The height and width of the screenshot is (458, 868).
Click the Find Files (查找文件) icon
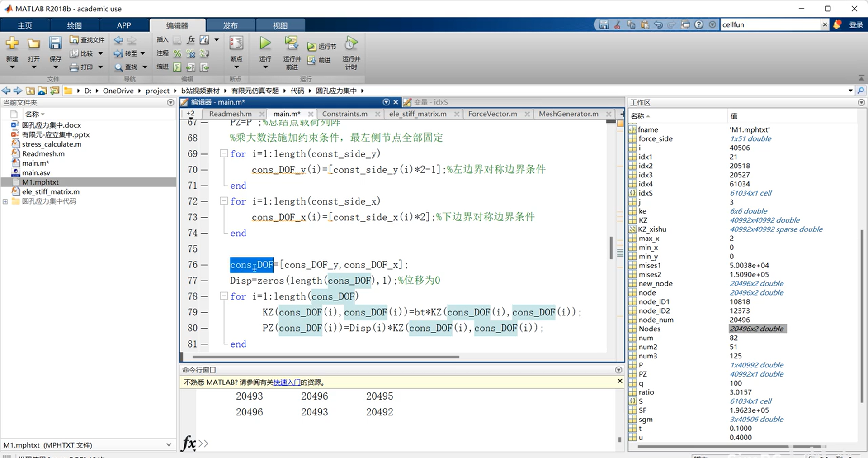click(x=74, y=40)
